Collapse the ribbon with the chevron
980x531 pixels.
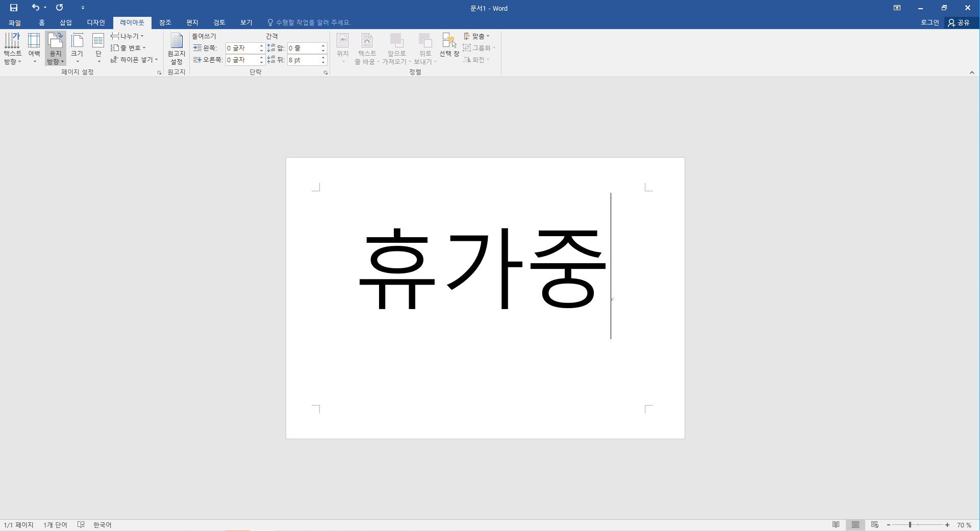click(x=972, y=72)
